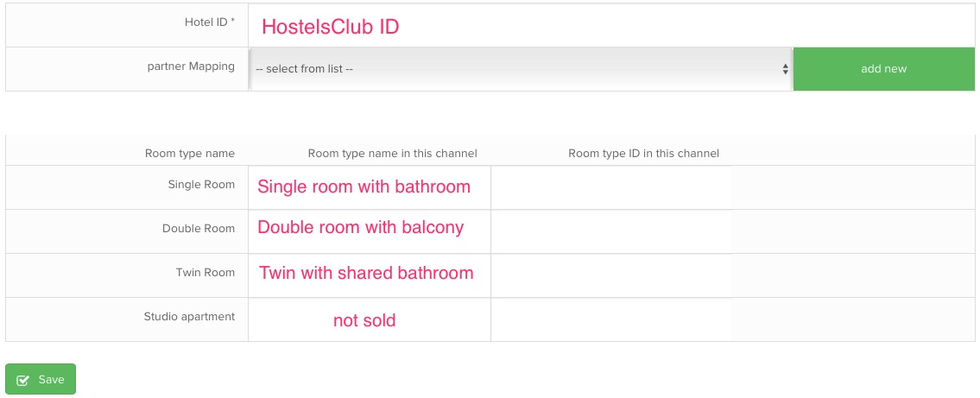Screen dimensions: 980x398
Task: Focus Double Room type ID field
Action: point(610,231)
